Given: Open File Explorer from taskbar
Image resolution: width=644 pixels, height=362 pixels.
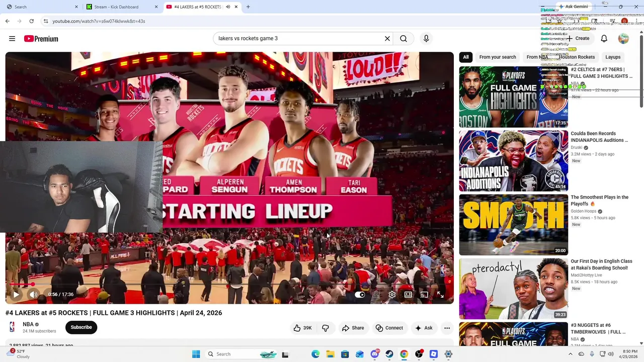Looking at the screenshot, I should click(330, 354).
